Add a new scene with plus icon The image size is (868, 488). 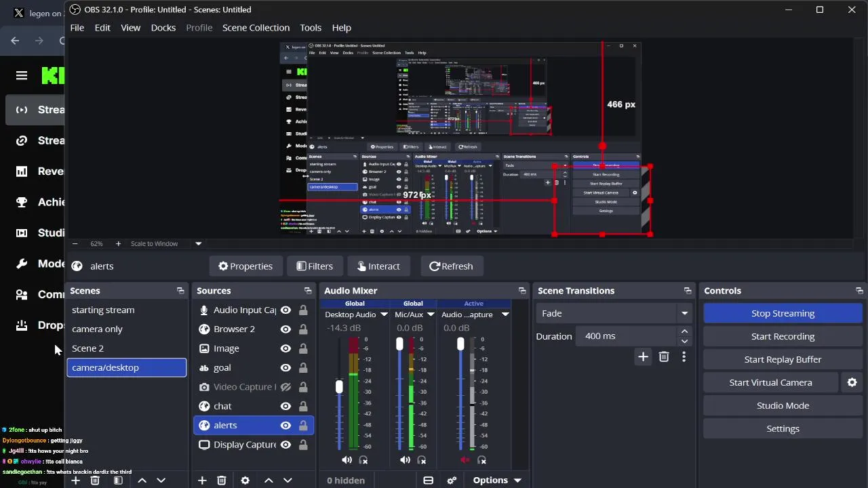point(75,480)
